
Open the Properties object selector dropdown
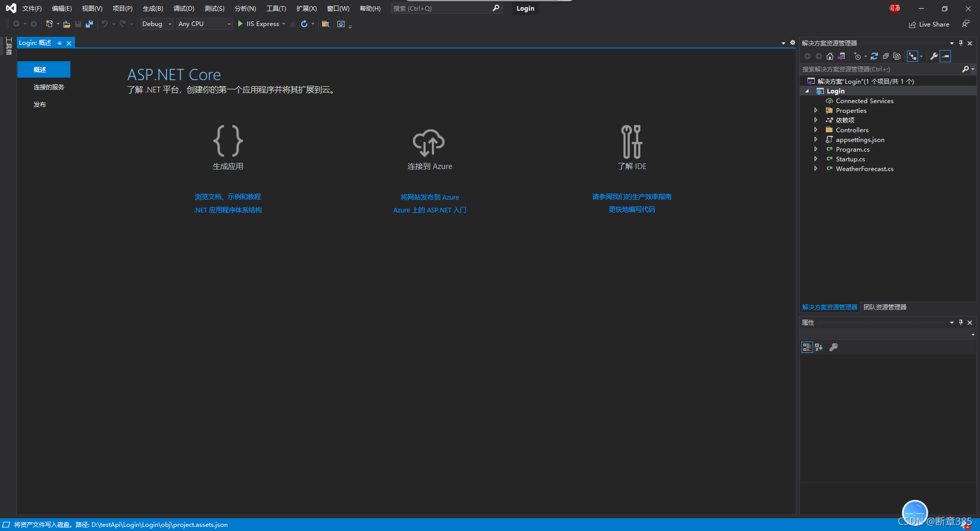click(x=973, y=335)
